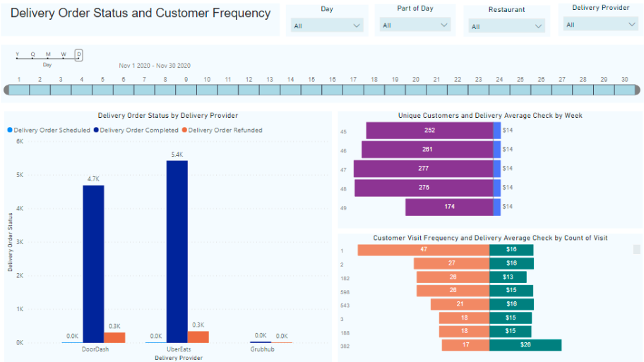Viewport: 644px width, 362px height.
Task: Click the right end handle of timeline slicer
Action: pyautogui.click(x=638, y=90)
